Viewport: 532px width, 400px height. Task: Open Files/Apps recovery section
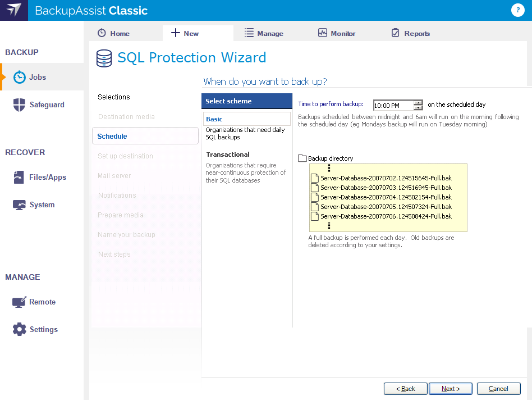[43, 177]
